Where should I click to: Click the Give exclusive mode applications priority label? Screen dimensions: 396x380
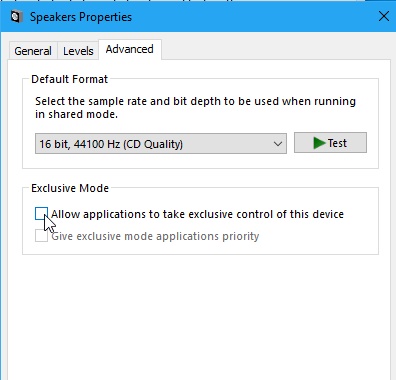point(155,236)
